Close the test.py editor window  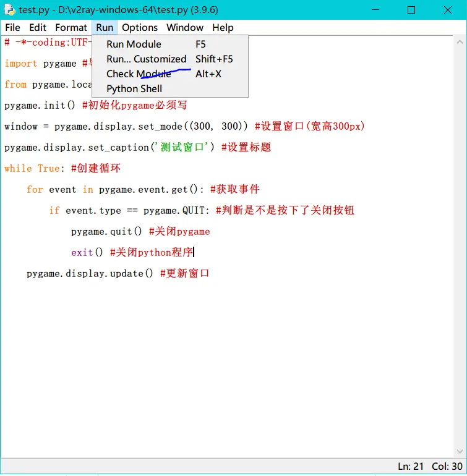click(448, 10)
